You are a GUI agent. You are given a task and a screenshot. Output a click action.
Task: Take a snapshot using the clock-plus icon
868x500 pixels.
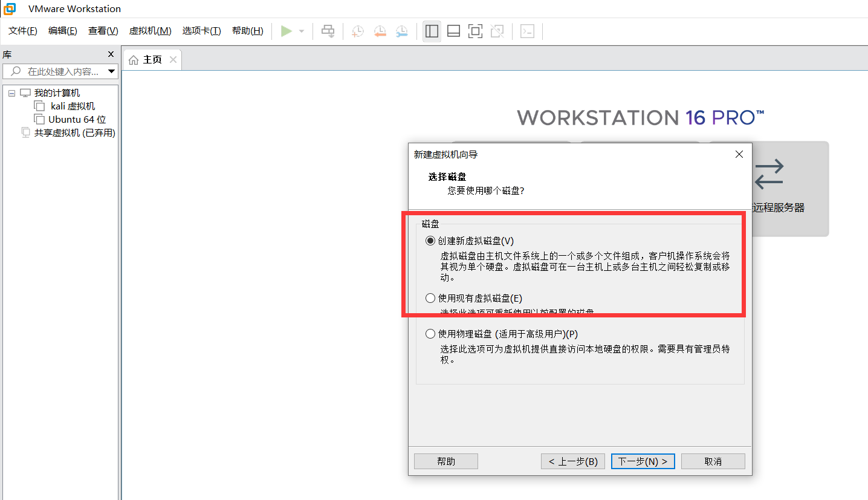(x=358, y=31)
